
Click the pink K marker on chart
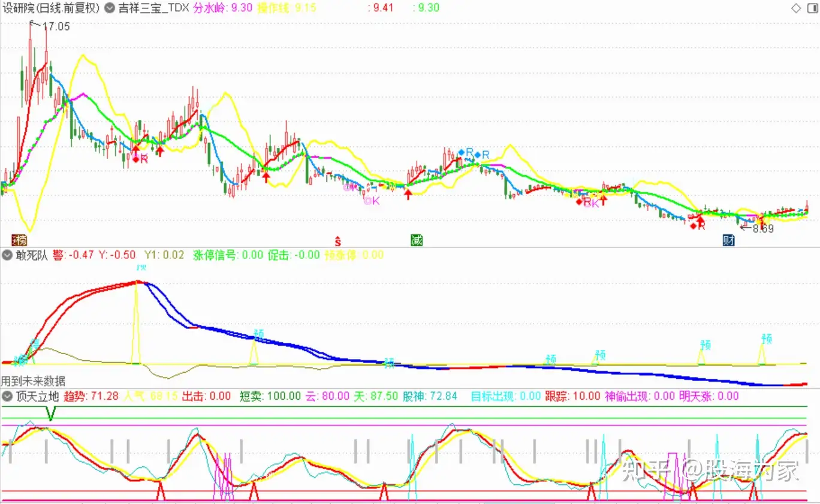click(372, 201)
